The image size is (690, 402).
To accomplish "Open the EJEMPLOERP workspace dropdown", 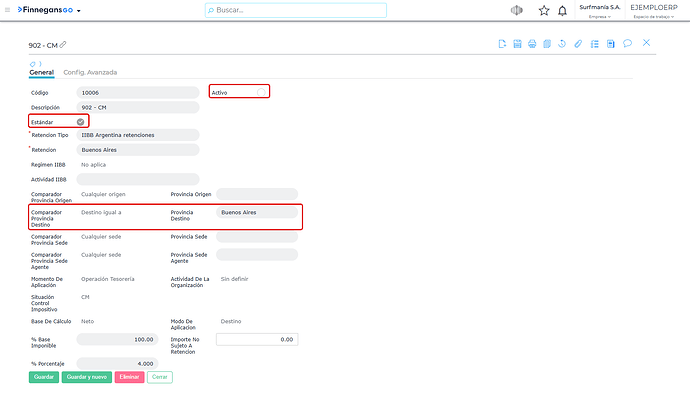I will pyautogui.click(x=654, y=11).
